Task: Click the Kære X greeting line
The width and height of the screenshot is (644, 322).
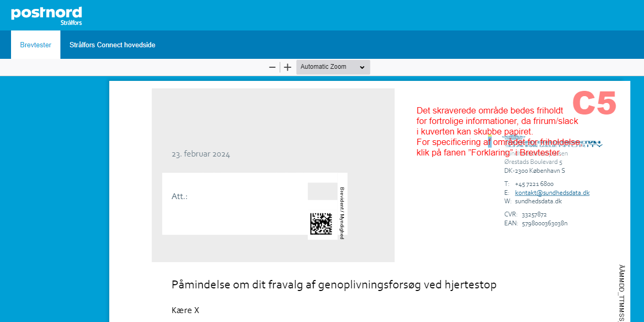Action: pyautogui.click(x=185, y=310)
